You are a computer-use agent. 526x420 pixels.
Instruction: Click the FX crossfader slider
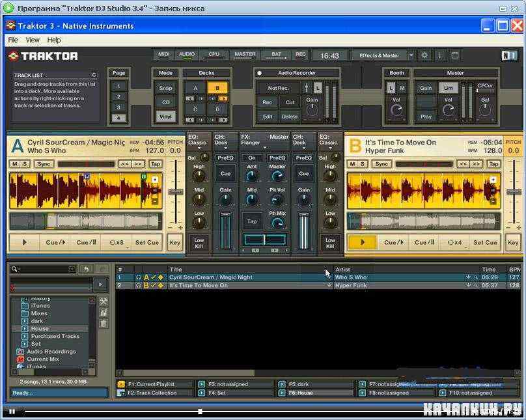pyautogui.click(x=264, y=240)
